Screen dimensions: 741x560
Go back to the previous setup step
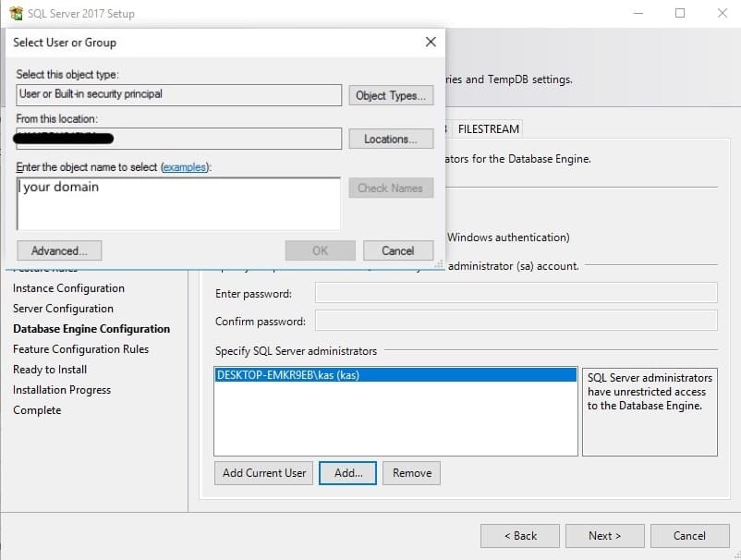(x=519, y=536)
